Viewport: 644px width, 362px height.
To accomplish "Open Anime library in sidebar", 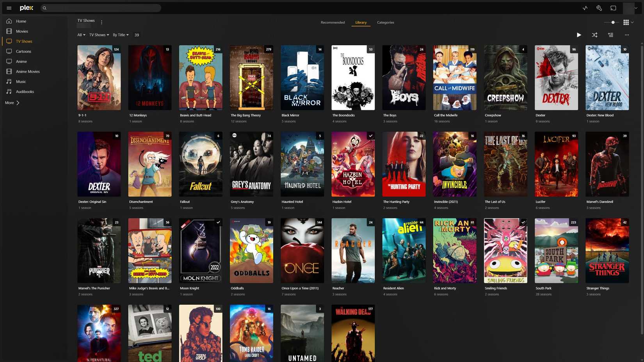I will [21, 62].
